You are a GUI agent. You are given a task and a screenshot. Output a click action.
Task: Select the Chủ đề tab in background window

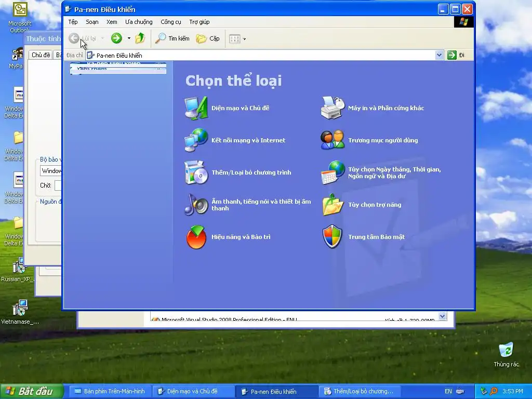[x=41, y=55]
